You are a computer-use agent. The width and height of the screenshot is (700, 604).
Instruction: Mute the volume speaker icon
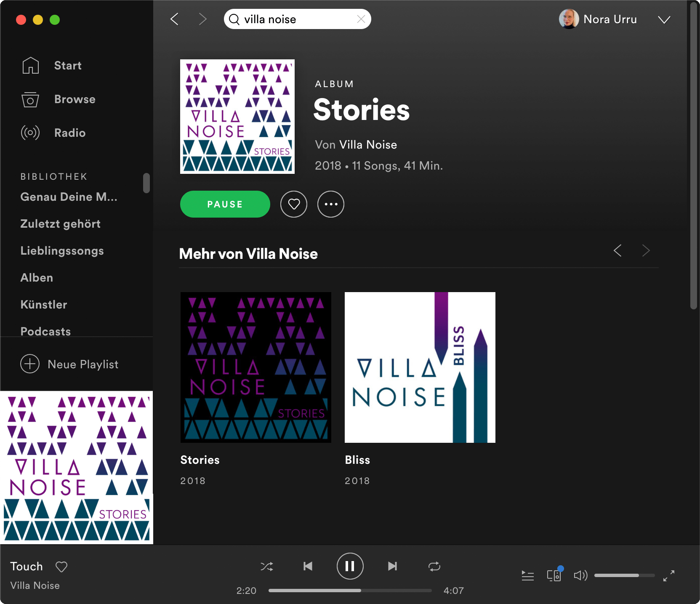click(x=580, y=575)
